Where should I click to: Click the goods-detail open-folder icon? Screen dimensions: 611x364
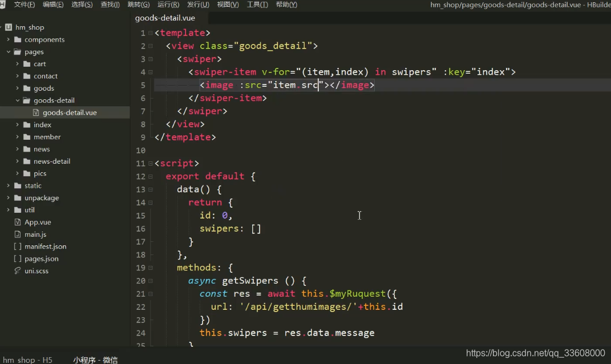[x=26, y=100]
